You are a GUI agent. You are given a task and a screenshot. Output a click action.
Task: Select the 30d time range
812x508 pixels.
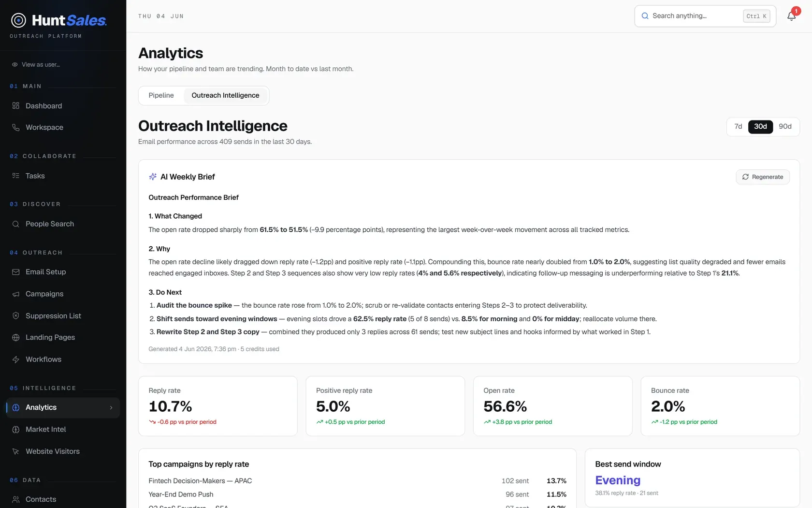[760, 127]
